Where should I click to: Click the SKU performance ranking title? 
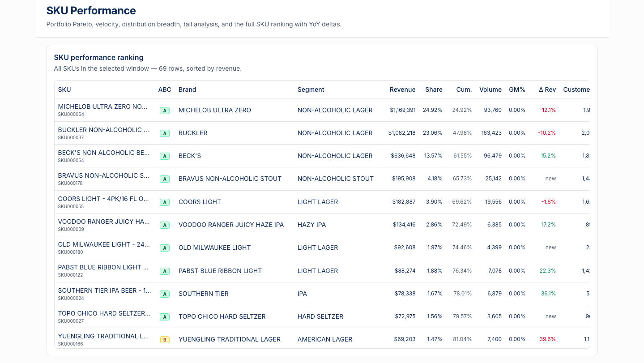(98, 57)
